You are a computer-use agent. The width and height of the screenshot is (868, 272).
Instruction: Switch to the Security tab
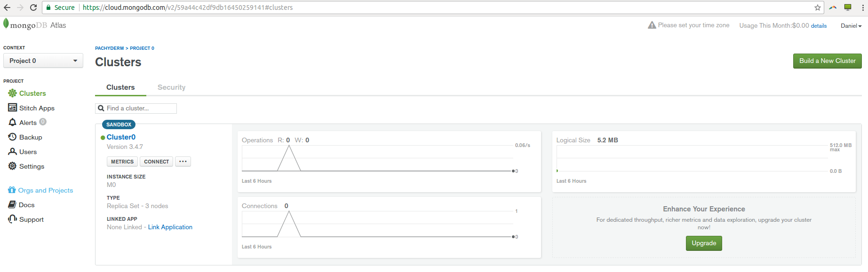(x=171, y=87)
